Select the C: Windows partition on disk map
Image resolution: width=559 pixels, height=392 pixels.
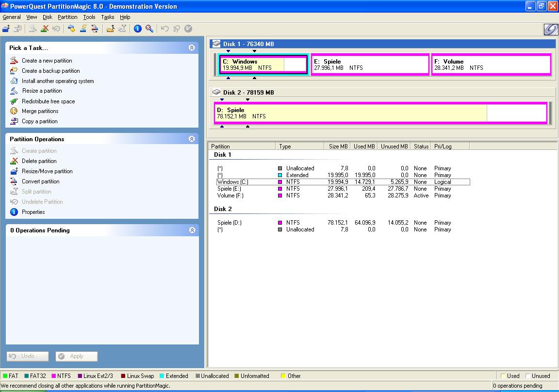tap(263, 65)
